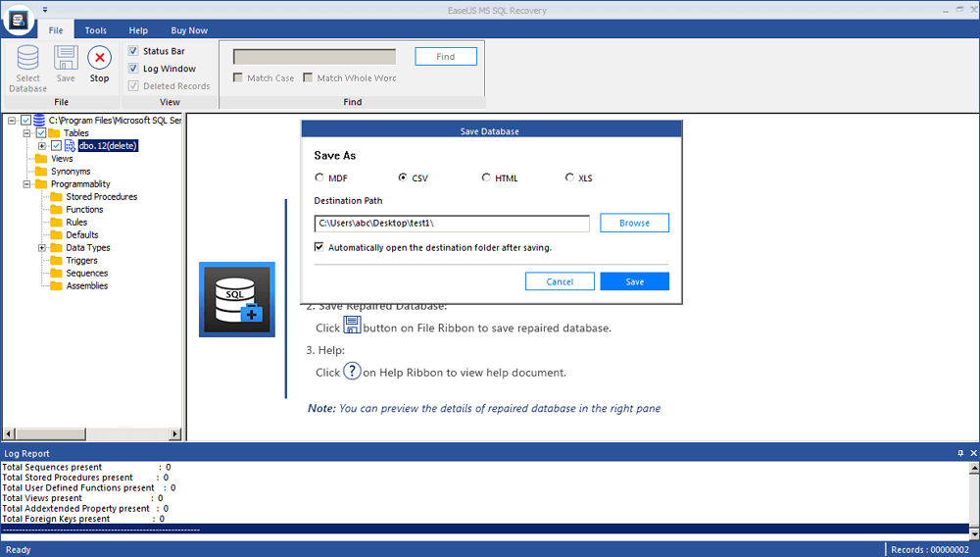Collapse the Tables tree node
The width and height of the screenshot is (980, 557).
[26, 133]
